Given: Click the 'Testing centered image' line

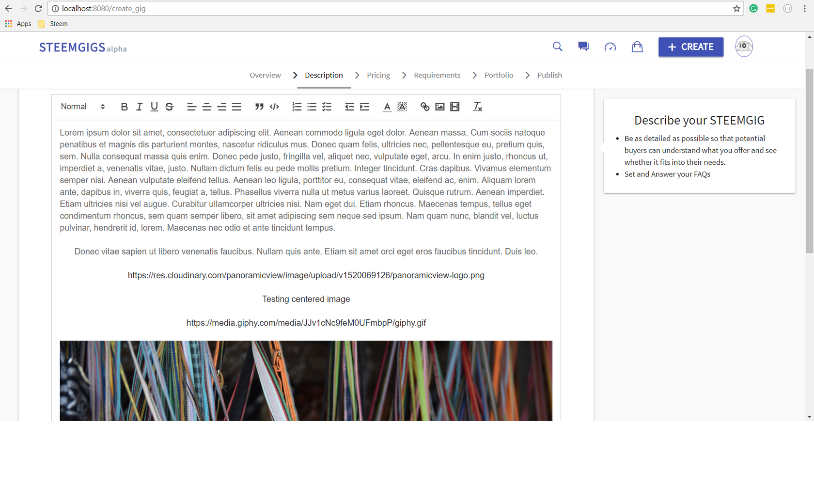Looking at the screenshot, I should [x=306, y=299].
